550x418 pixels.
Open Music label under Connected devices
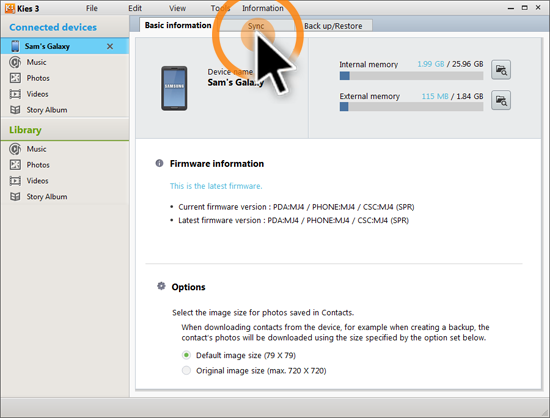click(36, 62)
